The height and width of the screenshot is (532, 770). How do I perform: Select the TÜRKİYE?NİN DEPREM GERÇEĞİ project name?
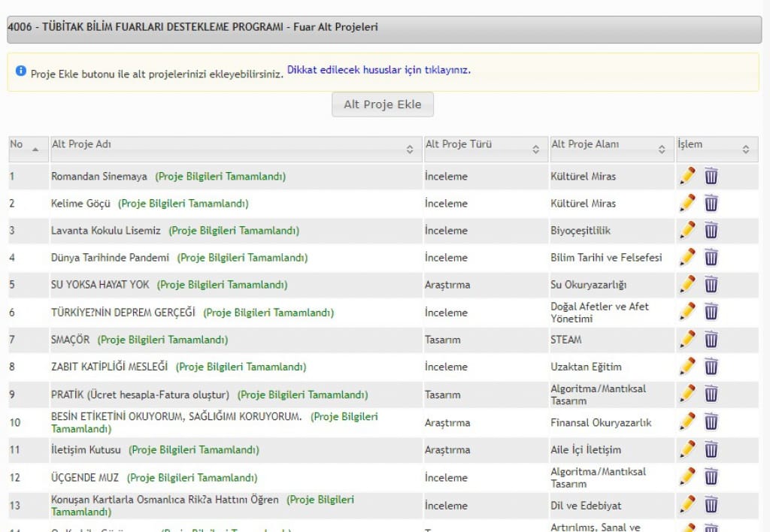point(123,312)
